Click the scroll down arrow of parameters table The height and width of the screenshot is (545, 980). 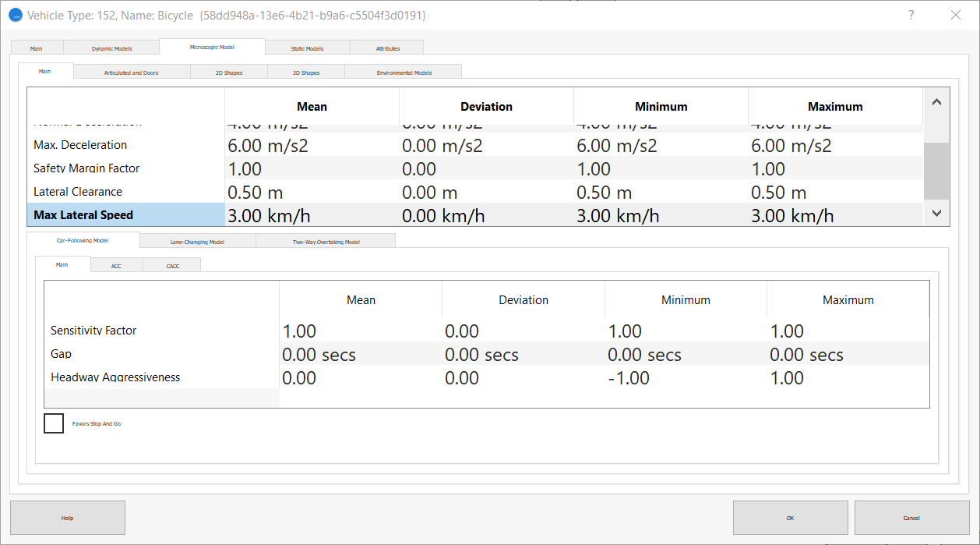(936, 213)
